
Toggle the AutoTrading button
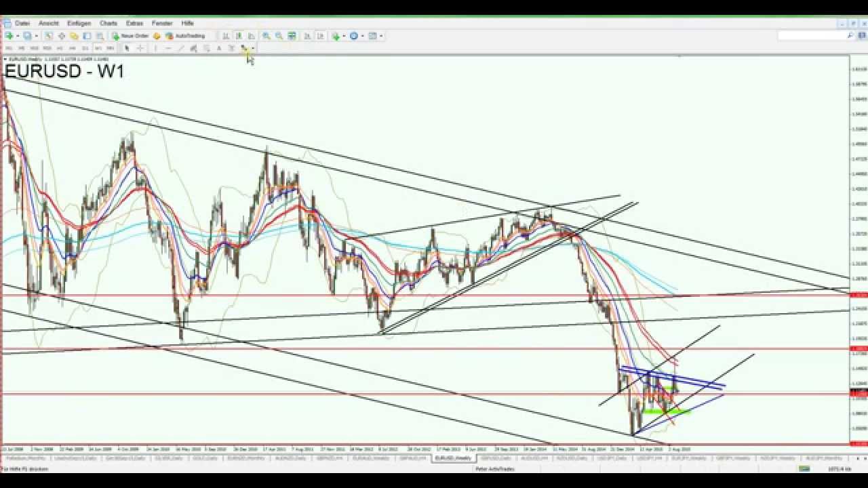point(186,36)
